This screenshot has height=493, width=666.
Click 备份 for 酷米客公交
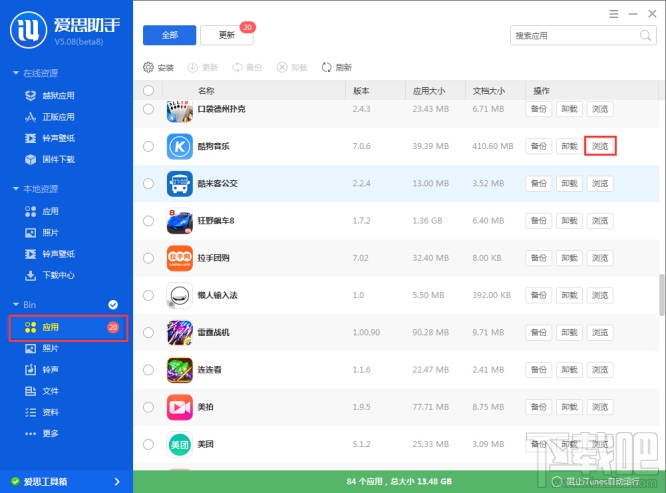pos(539,183)
